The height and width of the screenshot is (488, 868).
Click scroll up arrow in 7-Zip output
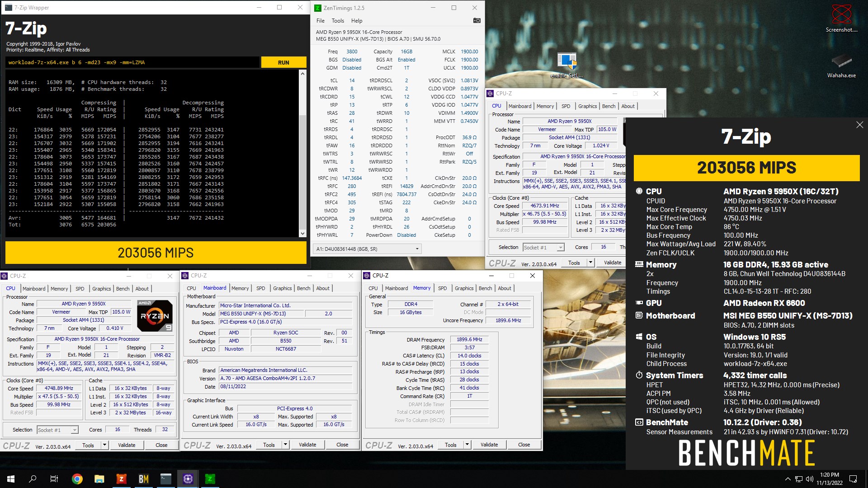pyautogui.click(x=302, y=73)
